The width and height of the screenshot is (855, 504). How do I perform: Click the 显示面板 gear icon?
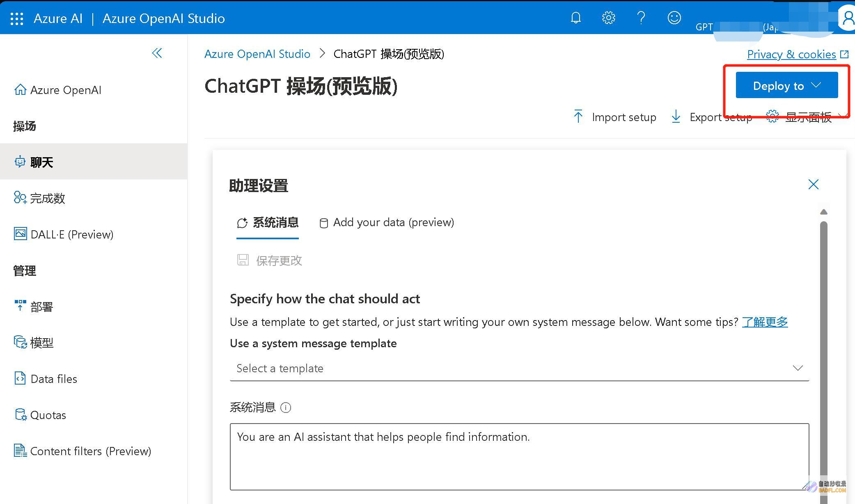[772, 117]
